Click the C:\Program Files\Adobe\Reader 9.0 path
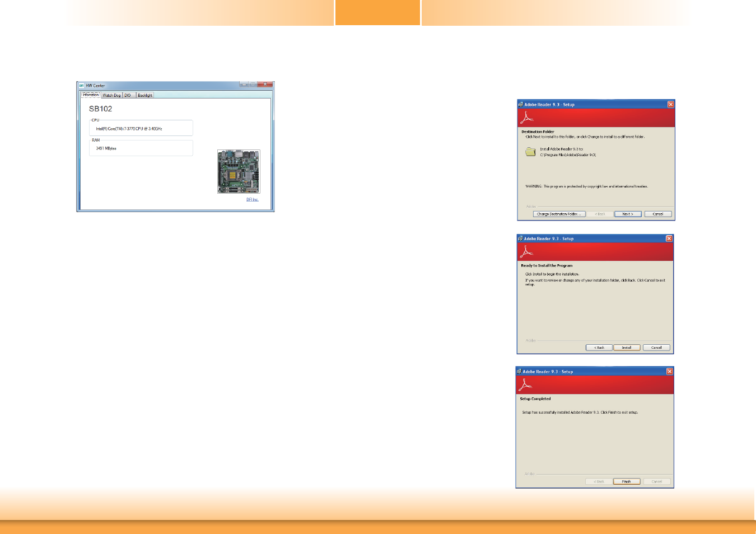Screen dimensions: 756x534 click(568, 154)
